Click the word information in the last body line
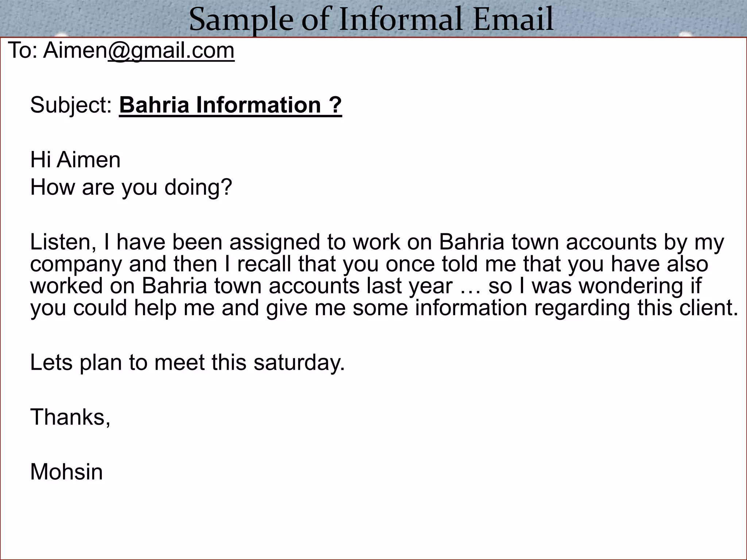This screenshot has height=560, width=747. [x=471, y=308]
